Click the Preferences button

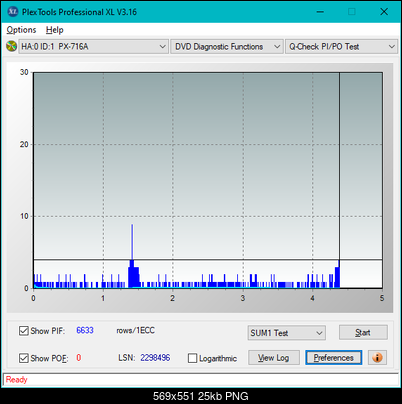point(333,358)
